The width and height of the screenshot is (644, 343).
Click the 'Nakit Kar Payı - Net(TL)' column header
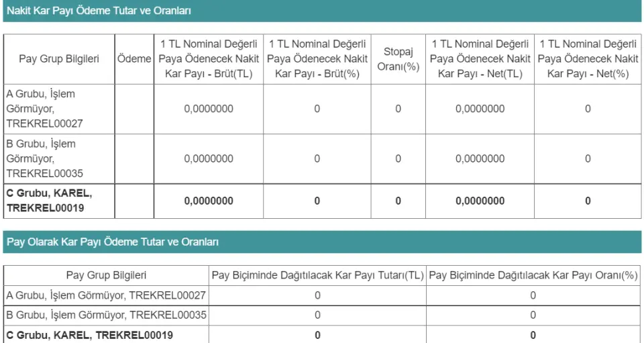tap(480, 59)
